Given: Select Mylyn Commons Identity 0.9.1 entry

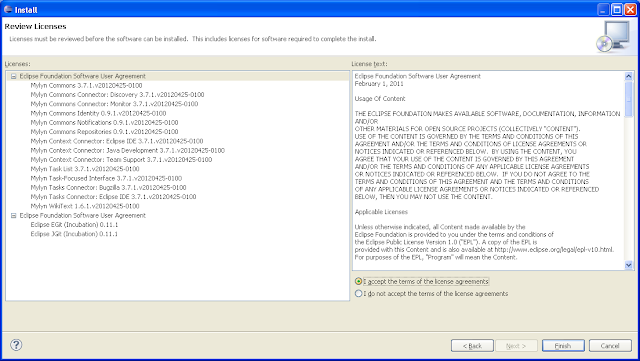Looking at the screenshot, I should 98,114.
